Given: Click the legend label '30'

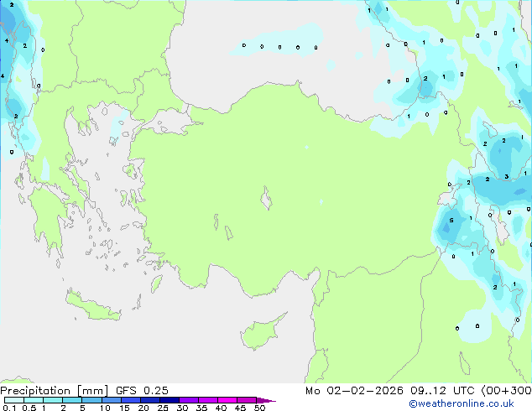Looking at the screenshot, I should pos(183,408).
